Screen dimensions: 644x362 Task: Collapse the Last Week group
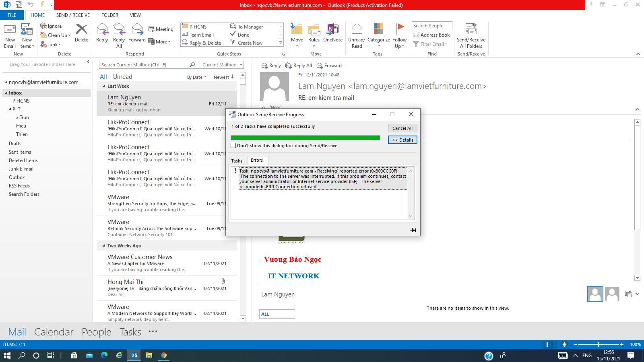pyautogui.click(x=104, y=86)
